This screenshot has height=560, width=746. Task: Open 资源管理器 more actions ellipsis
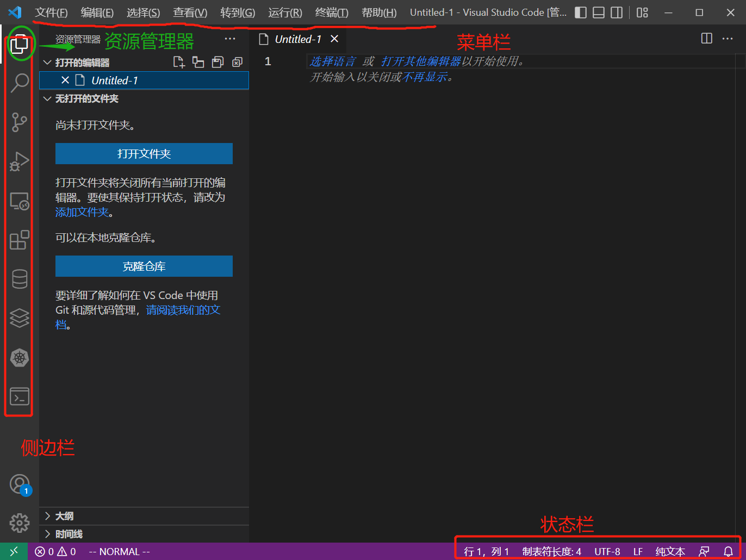[230, 39]
